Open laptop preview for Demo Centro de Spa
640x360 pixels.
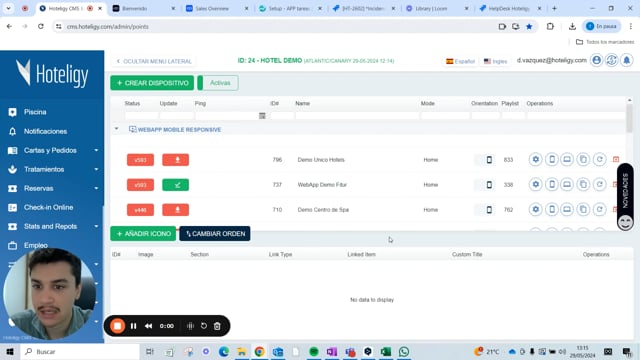[x=567, y=209]
